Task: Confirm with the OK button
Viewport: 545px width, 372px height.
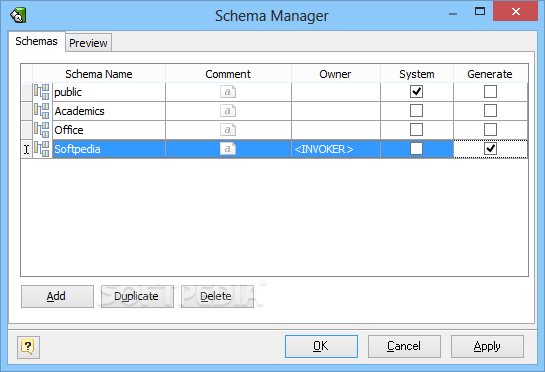Action: click(x=321, y=346)
